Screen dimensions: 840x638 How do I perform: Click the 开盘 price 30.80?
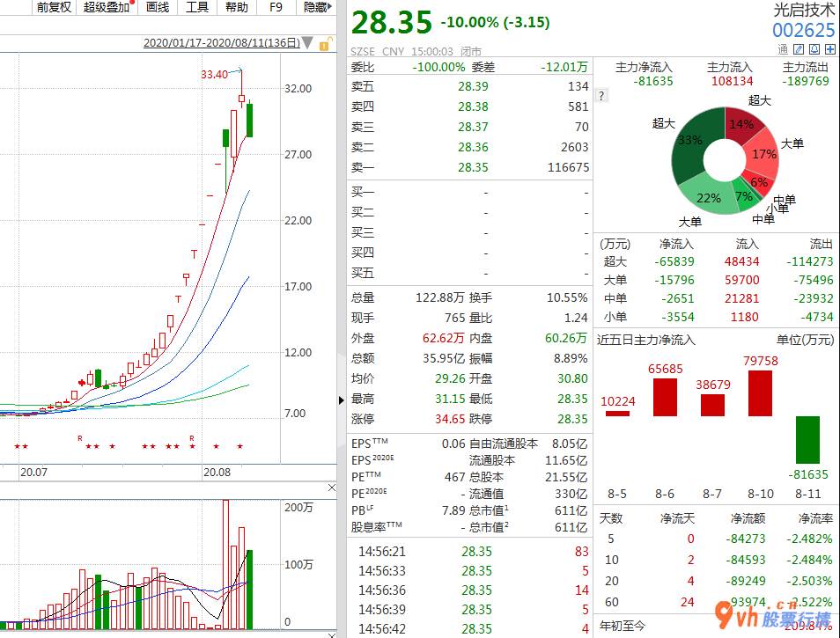tap(572, 378)
